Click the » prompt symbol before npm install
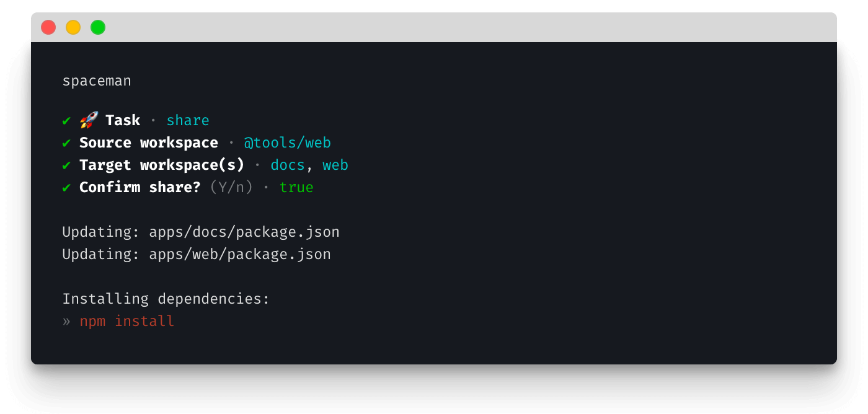868x414 pixels. [66, 322]
